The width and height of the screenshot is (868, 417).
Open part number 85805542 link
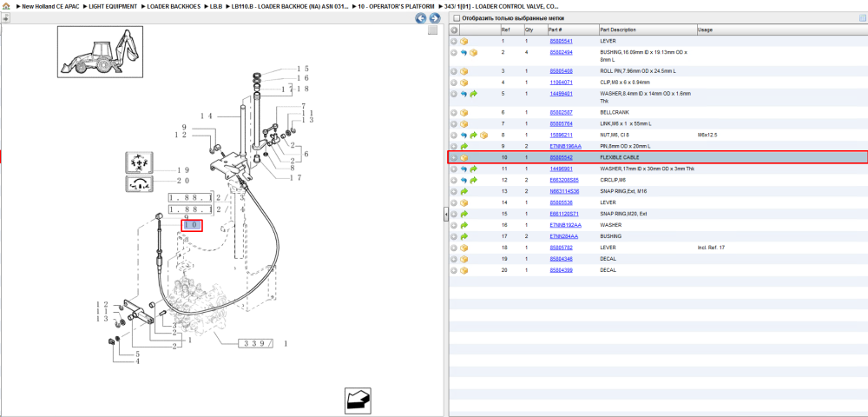[561, 158]
